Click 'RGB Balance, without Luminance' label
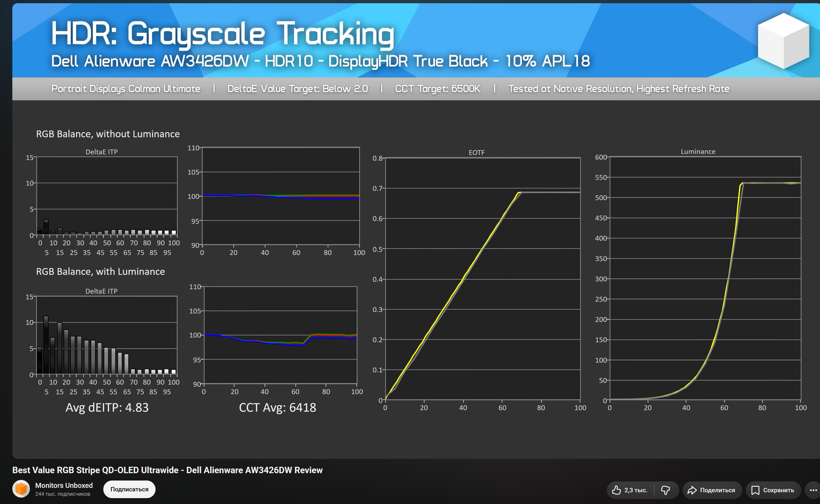The image size is (820, 504). [x=108, y=134]
